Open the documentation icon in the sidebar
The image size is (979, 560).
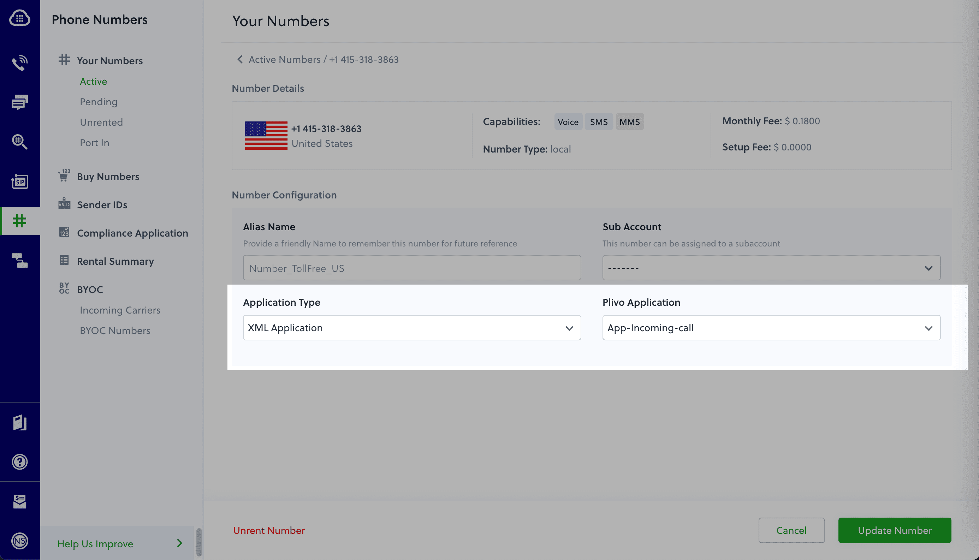20,422
